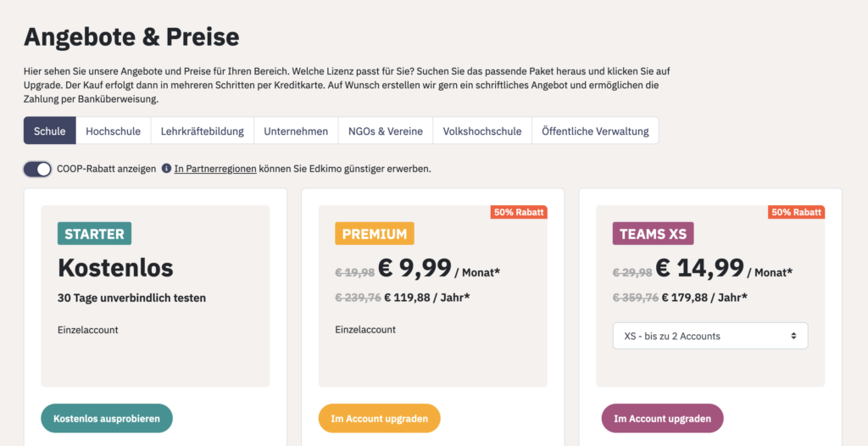Click the TEAMS XS select arrows icon
Screen dimensions: 868x446
point(793,336)
